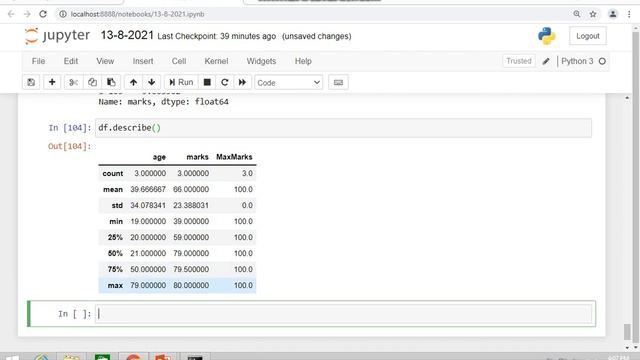
Task: Click the Python logo
Action: 547,36
